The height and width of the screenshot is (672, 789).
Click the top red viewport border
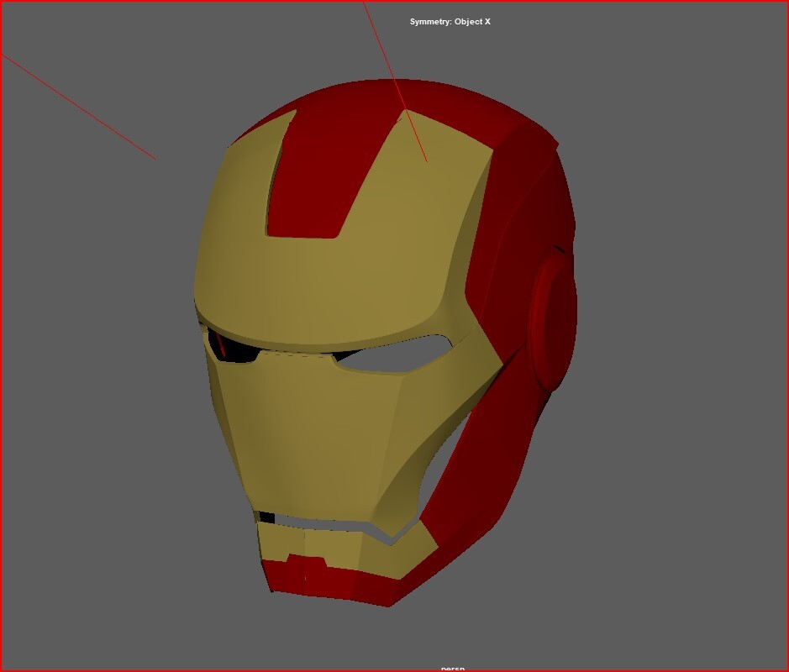coord(395,3)
